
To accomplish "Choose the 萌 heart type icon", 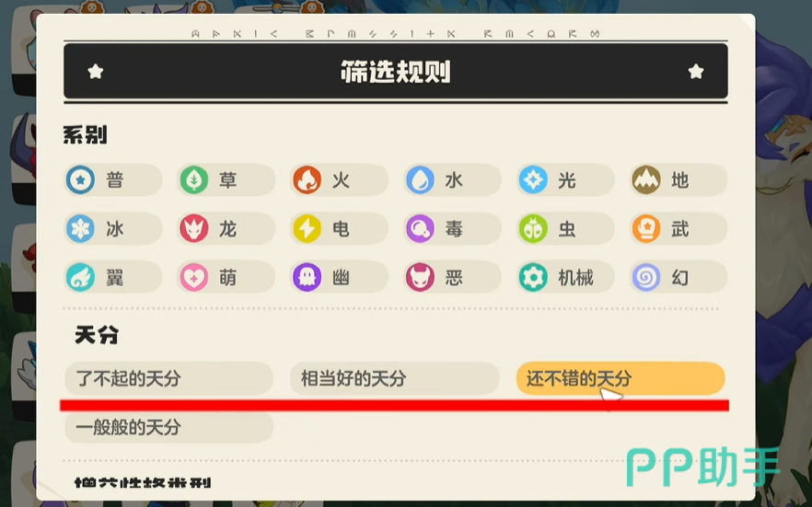I will [193, 277].
